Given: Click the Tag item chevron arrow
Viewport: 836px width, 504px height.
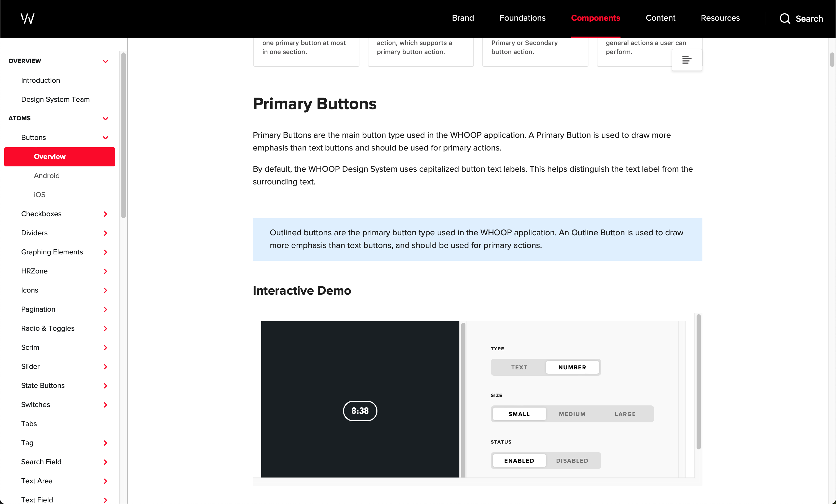Looking at the screenshot, I should point(105,443).
